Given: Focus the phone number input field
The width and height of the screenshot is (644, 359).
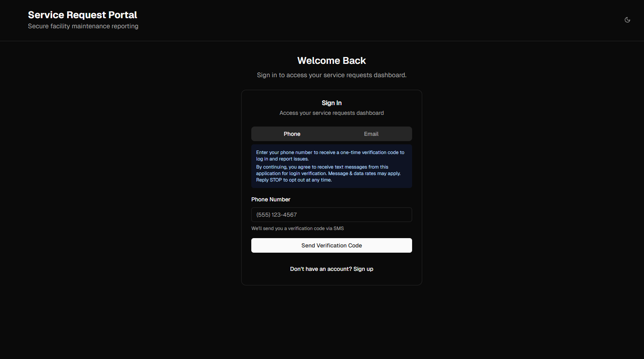Looking at the screenshot, I should 331,215.
